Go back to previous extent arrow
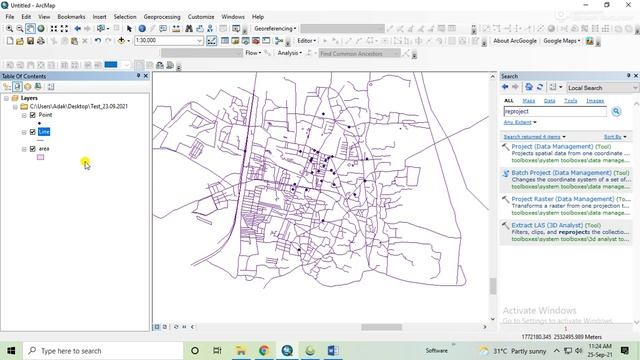This screenshot has width=640, height=360. [x=78, y=29]
